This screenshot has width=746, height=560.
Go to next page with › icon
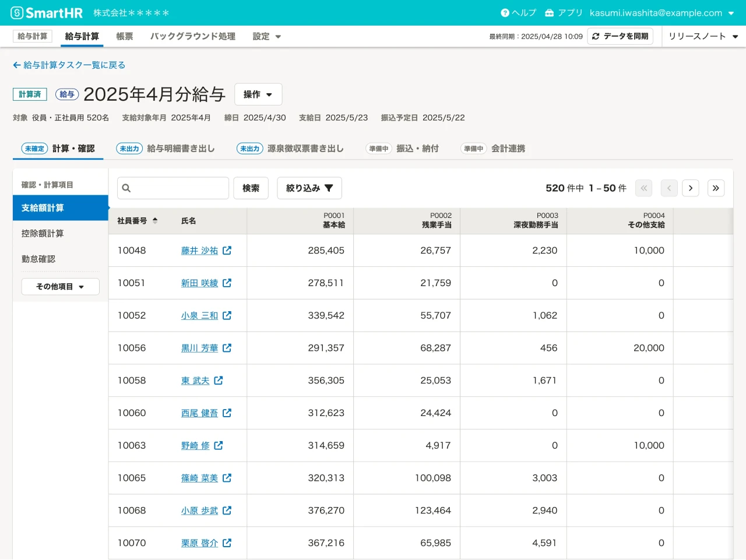(x=691, y=188)
